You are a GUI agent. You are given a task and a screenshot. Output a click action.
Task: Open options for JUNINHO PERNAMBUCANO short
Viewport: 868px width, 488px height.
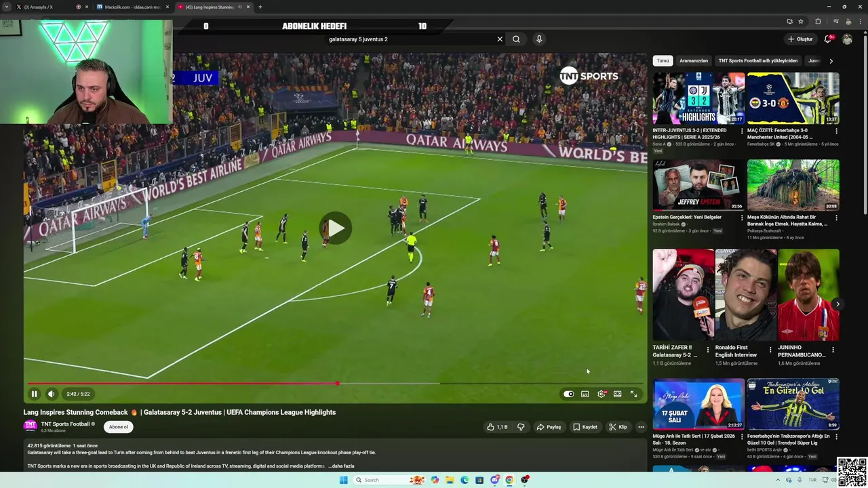tap(833, 350)
